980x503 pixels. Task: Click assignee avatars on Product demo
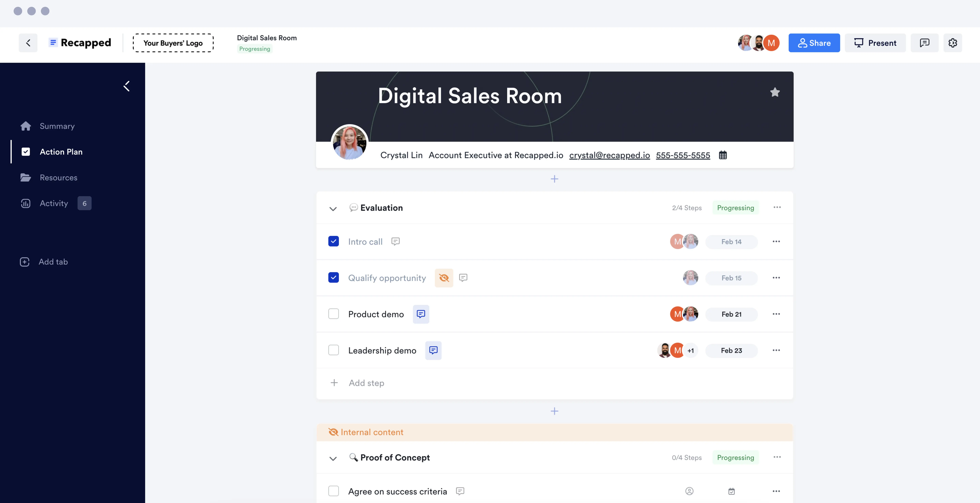tap(684, 314)
